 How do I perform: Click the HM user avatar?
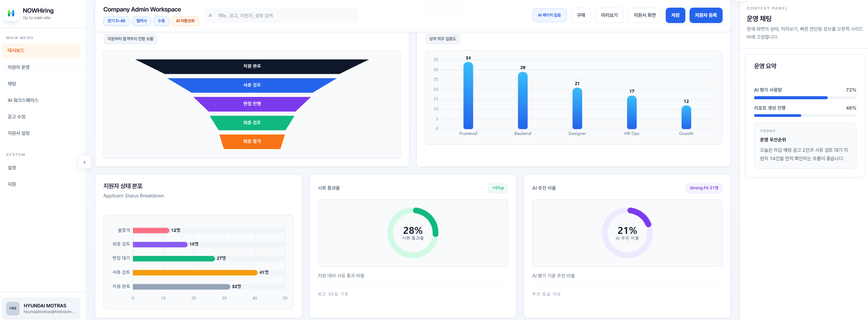[x=13, y=308]
